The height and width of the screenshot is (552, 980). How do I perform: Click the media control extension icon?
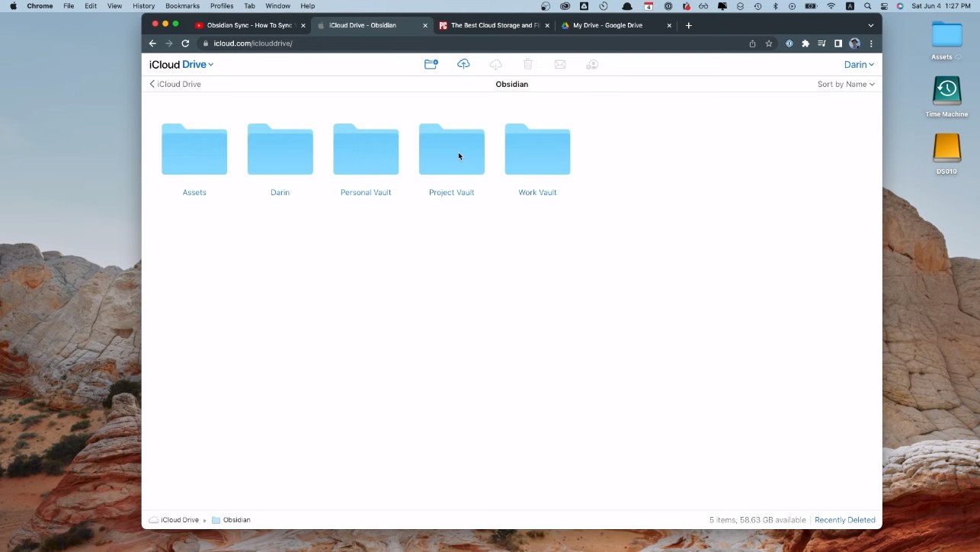click(x=821, y=43)
